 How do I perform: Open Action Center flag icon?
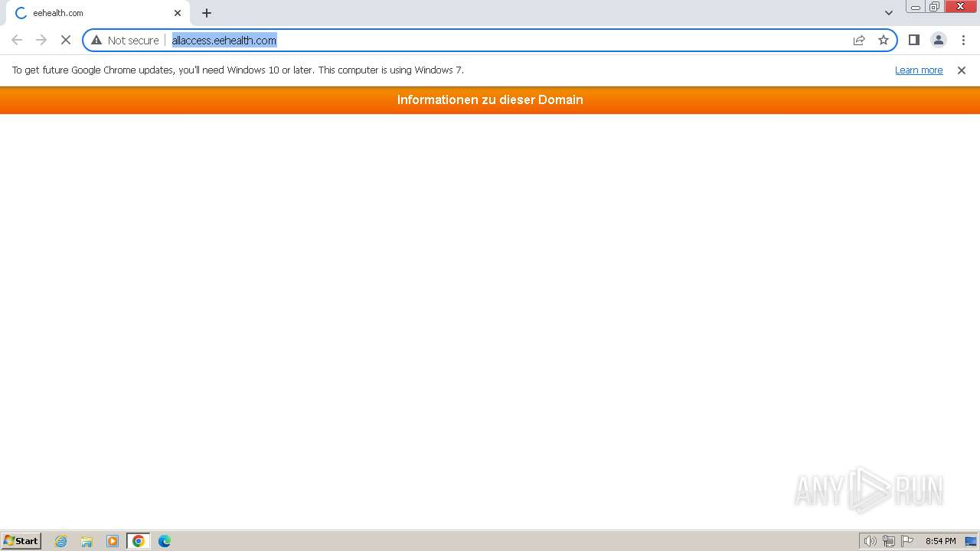(x=907, y=541)
